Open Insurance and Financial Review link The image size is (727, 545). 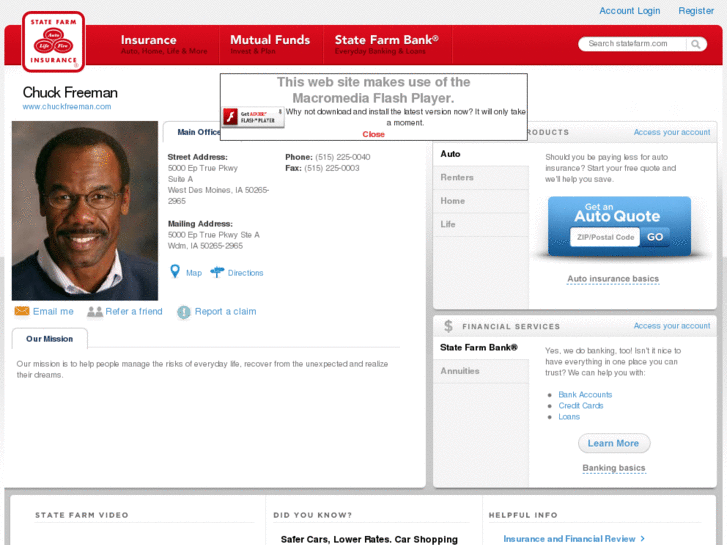[574, 539]
